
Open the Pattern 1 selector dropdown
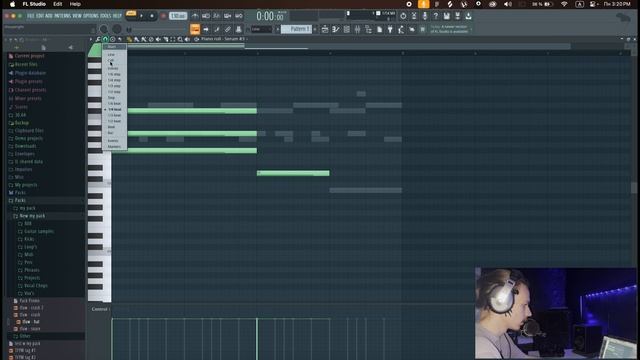296,29
